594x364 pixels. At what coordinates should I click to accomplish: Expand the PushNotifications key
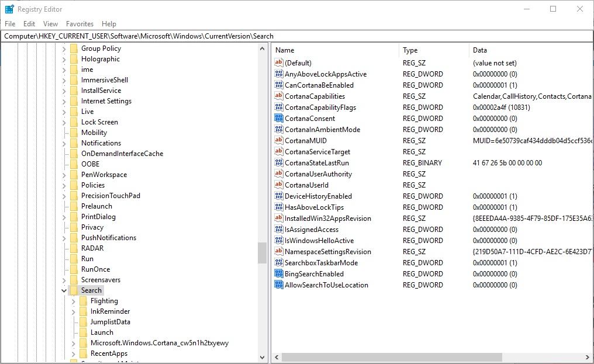pos(64,238)
